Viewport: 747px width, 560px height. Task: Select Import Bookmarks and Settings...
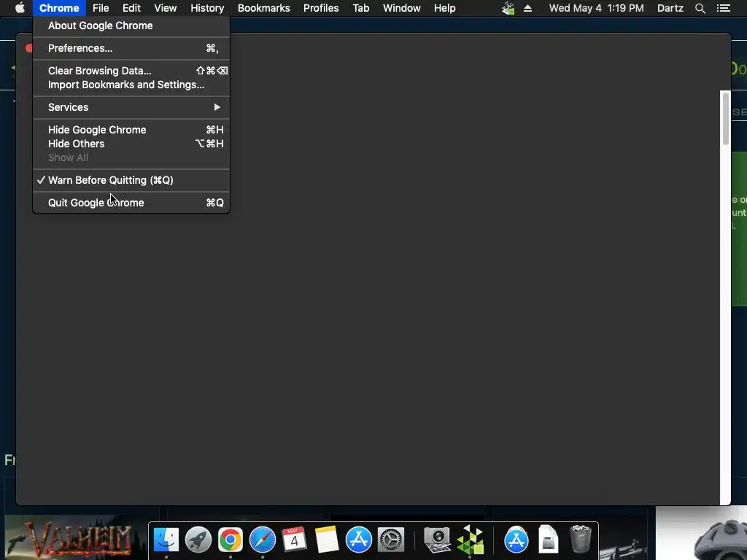pos(131,85)
